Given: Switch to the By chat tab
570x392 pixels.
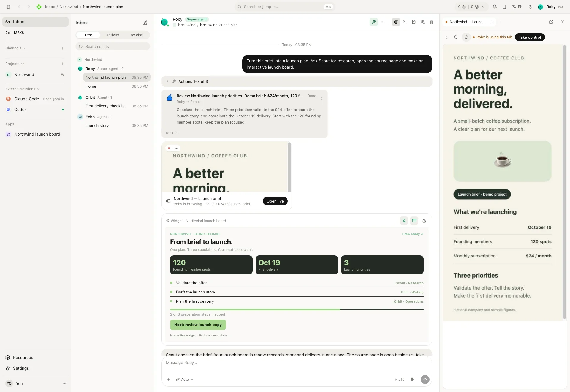Looking at the screenshot, I should click(x=137, y=35).
